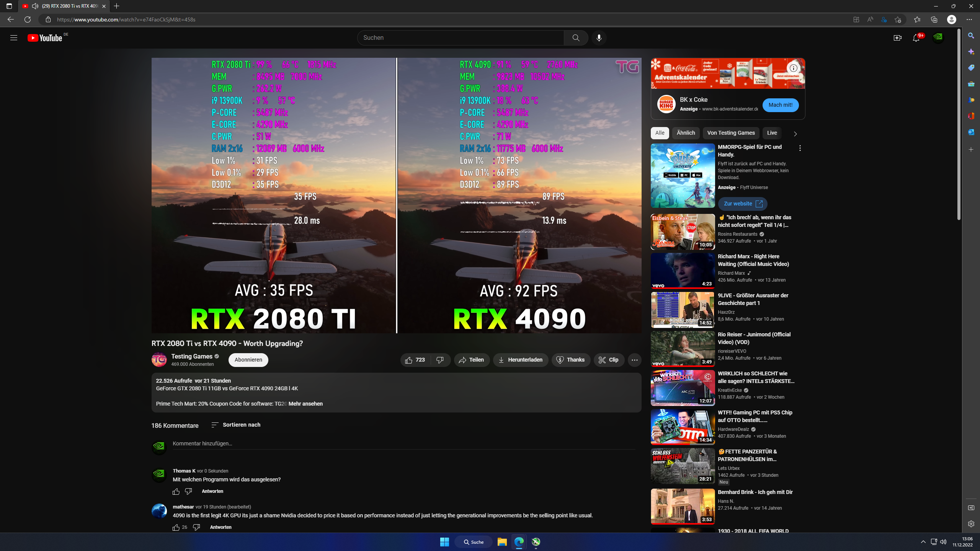Like the Thomas K comment

tap(176, 491)
